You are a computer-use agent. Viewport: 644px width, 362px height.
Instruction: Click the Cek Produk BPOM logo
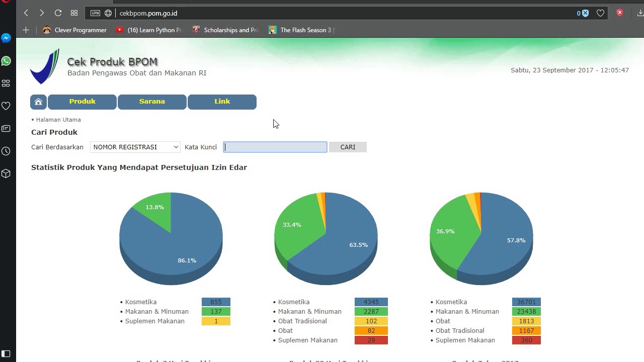(45, 66)
